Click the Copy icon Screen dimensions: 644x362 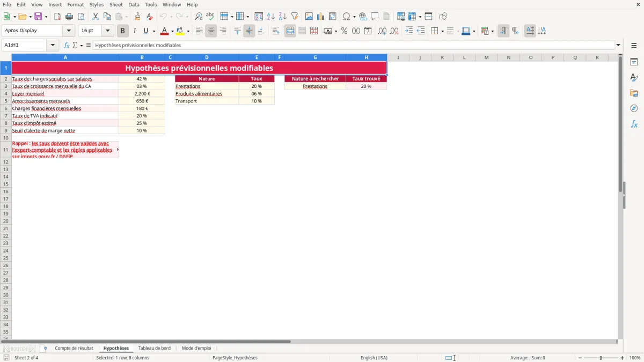107,17
